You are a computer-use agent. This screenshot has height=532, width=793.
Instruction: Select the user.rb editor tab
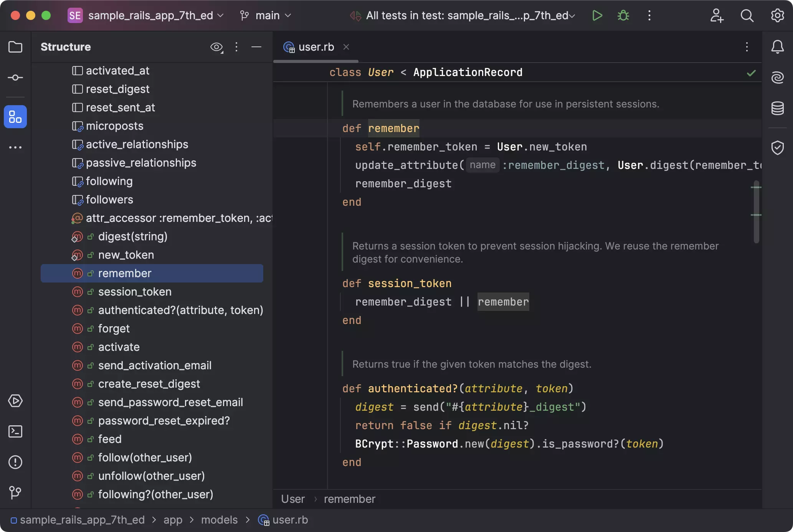pyautogui.click(x=316, y=47)
